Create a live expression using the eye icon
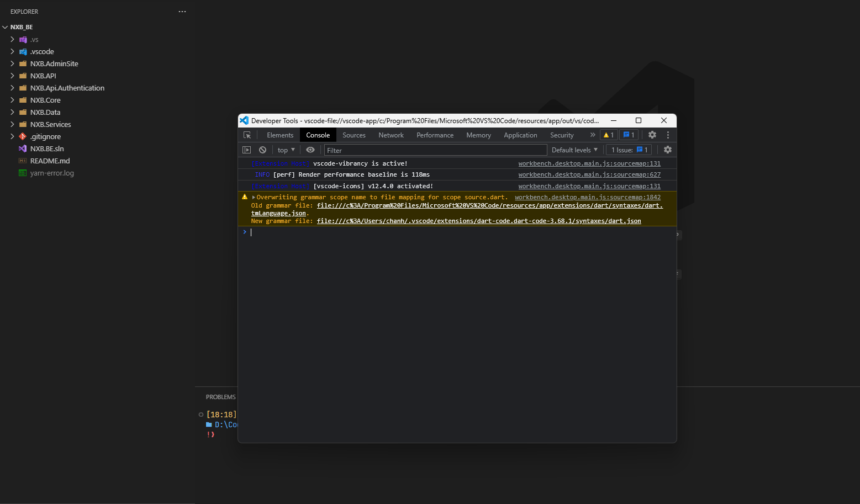Screen dimensions: 860x504 310,150
